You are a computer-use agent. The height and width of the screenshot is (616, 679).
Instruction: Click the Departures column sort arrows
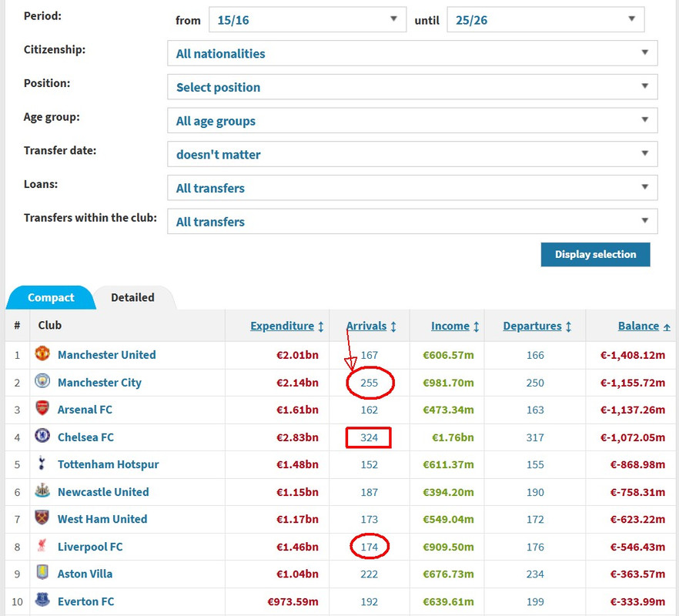click(x=569, y=326)
